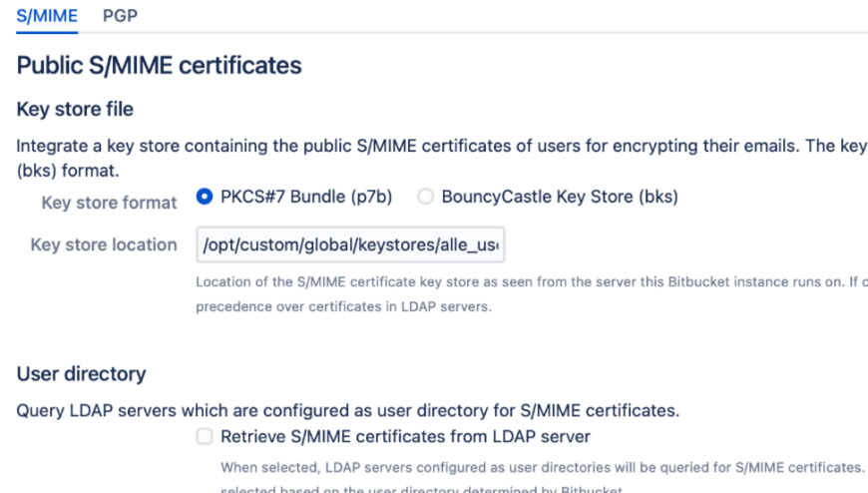Open the PGP tab
Image resolution: width=868 pixels, height=493 pixels.
tap(120, 15)
